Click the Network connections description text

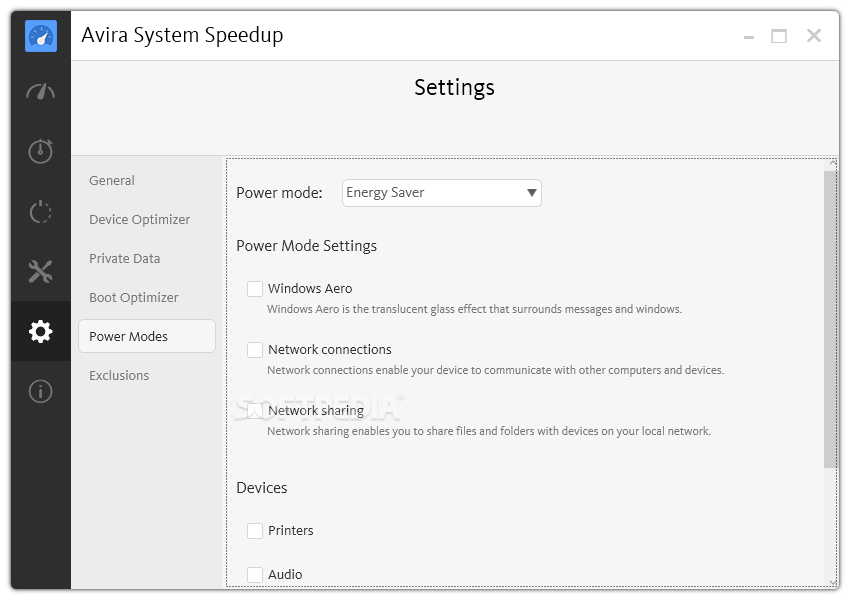[x=495, y=370]
